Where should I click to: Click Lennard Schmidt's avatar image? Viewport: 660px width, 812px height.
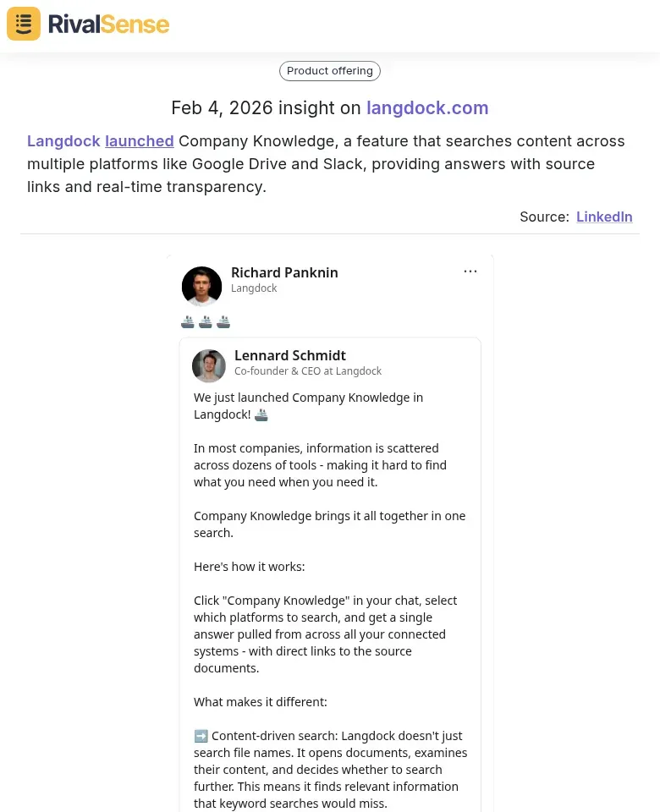209,365
